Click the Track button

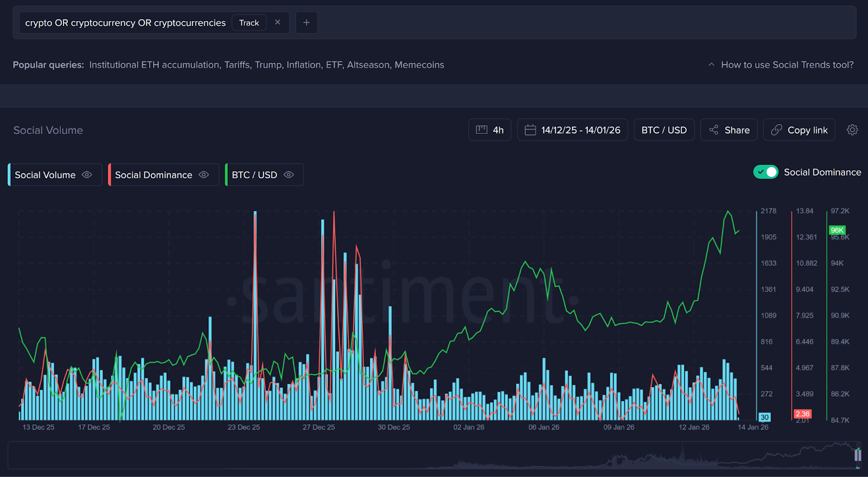[x=249, y=23]
